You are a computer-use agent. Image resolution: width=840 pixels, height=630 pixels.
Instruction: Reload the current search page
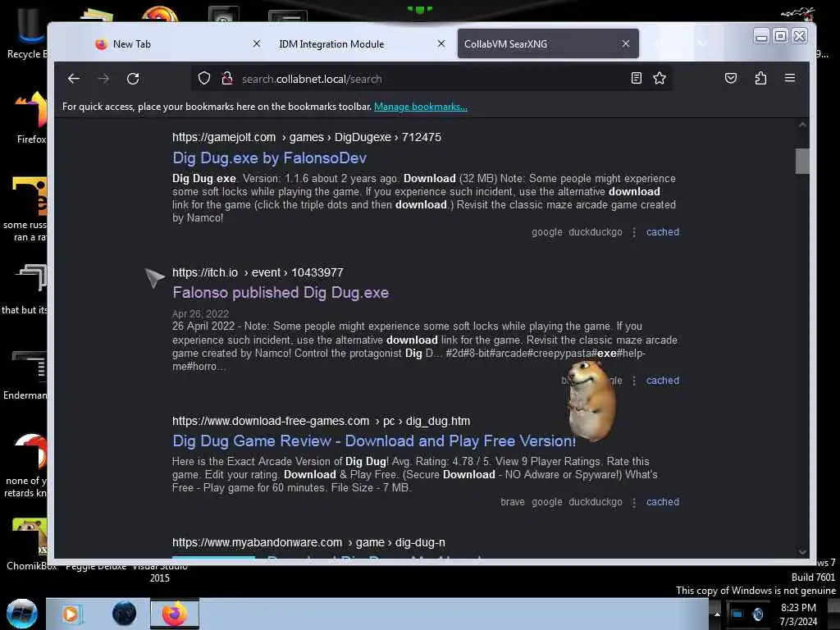[x=133, y=79]
